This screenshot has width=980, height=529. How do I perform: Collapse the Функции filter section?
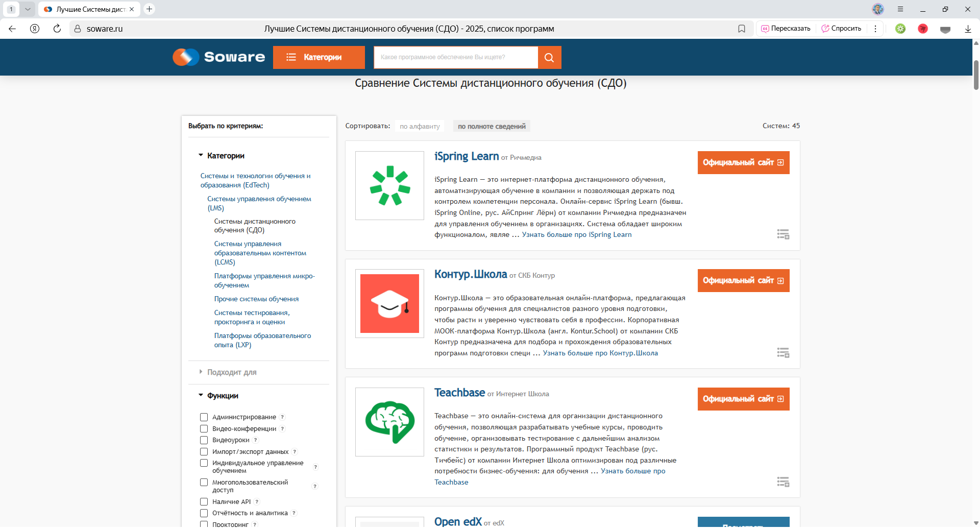(223, 396)
